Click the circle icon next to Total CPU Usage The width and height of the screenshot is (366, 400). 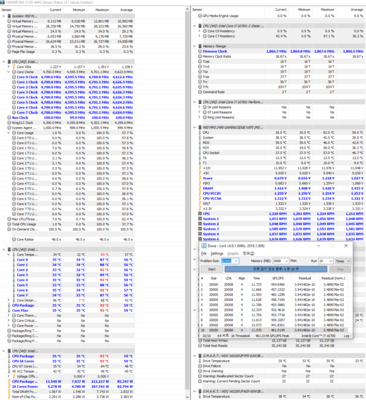[9, 224]
